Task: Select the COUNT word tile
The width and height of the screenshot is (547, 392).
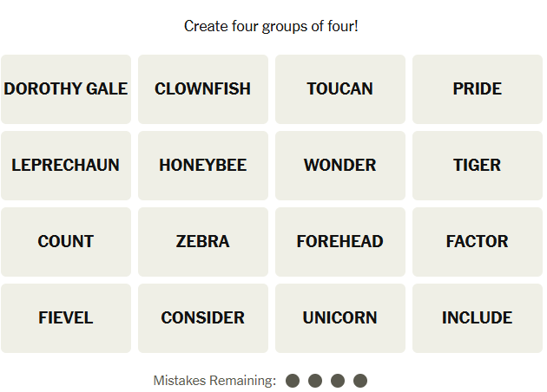Action: pyautogui.click(x=66, y=242)
